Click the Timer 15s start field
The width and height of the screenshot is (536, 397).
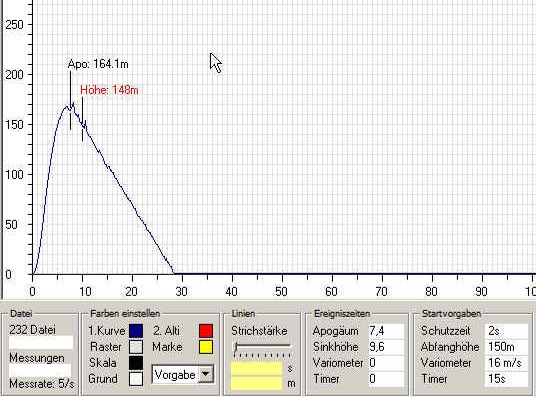point(506,379)
